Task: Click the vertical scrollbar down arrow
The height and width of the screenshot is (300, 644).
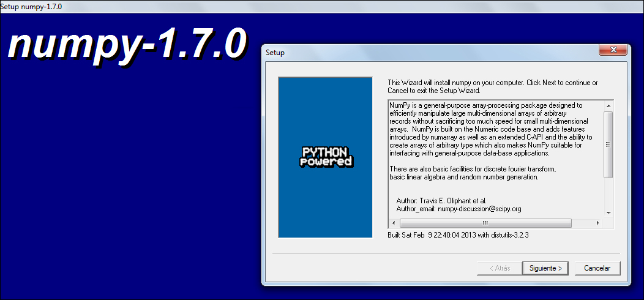Action: click(608, 213)
